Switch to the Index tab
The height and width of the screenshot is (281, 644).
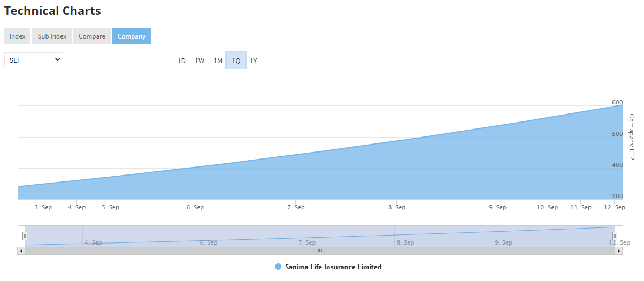pyautogui.click(x=17, y=36)
